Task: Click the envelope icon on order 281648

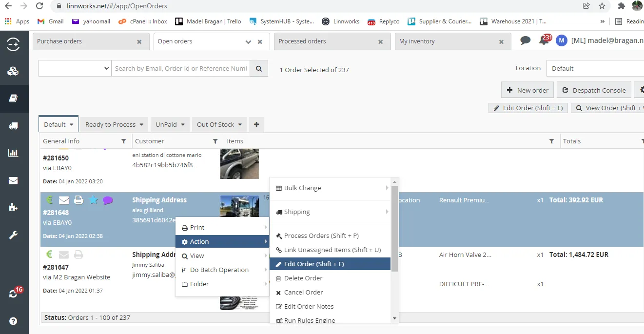Action: [64, 200]
